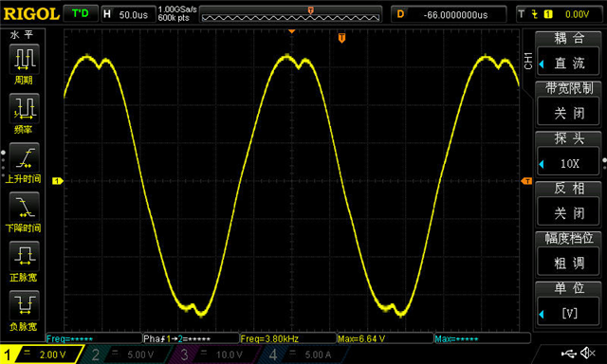Select the 频率 frequency measurement icon
Screen dimensions: 607x364
(24, 108)
